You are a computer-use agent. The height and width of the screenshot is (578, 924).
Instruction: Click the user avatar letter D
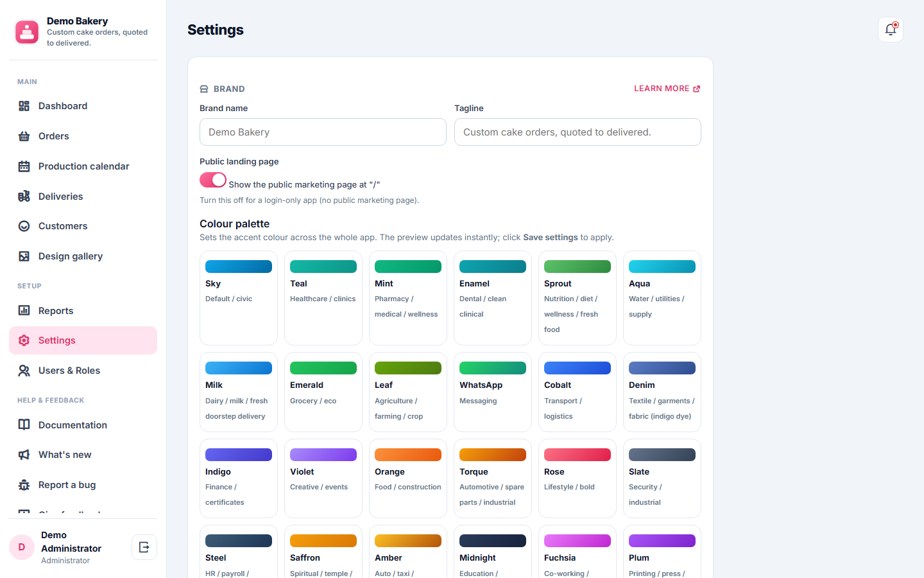[x=22, y=547]
